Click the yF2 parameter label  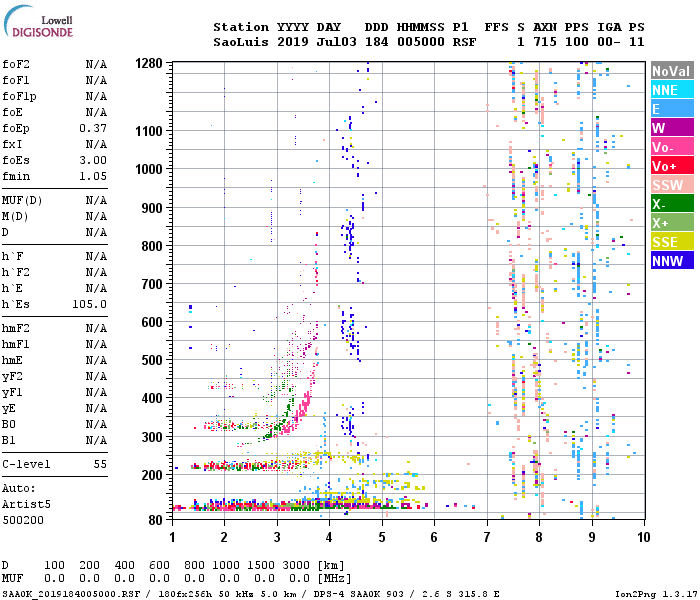[12, 377]
